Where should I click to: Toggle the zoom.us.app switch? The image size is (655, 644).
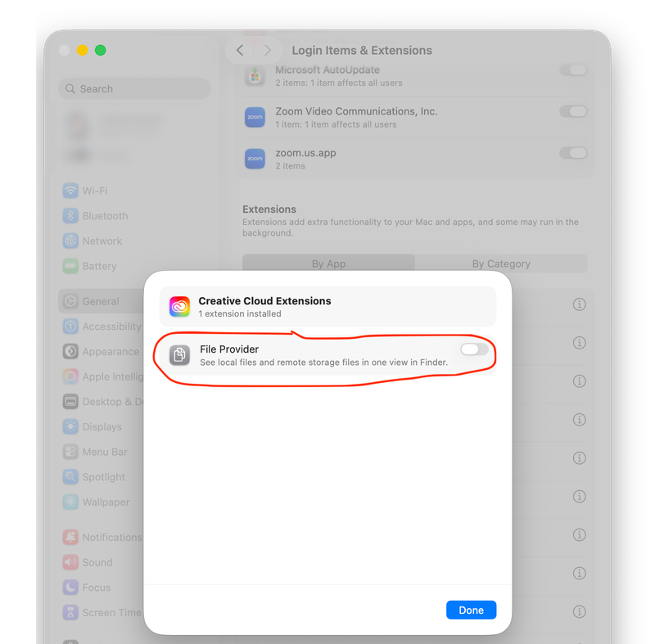click(x=573, y=153)
